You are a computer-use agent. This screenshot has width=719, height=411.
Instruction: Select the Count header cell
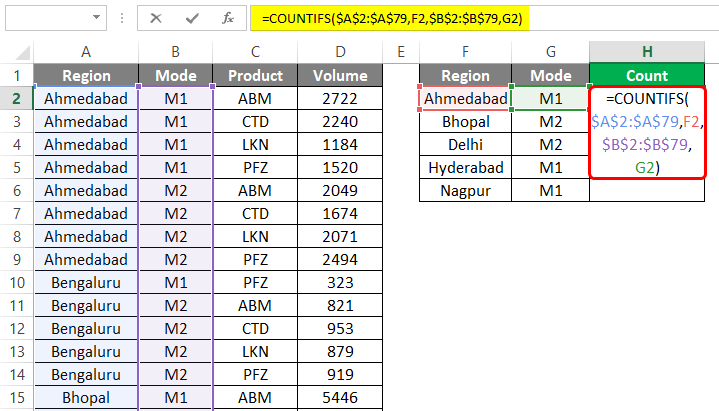[646, 75]
